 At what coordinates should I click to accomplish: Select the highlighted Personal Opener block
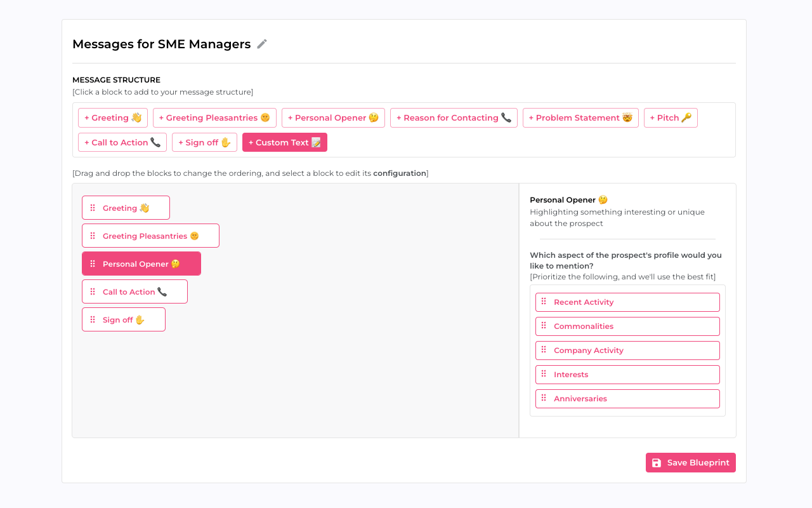[x=141, y=264]
